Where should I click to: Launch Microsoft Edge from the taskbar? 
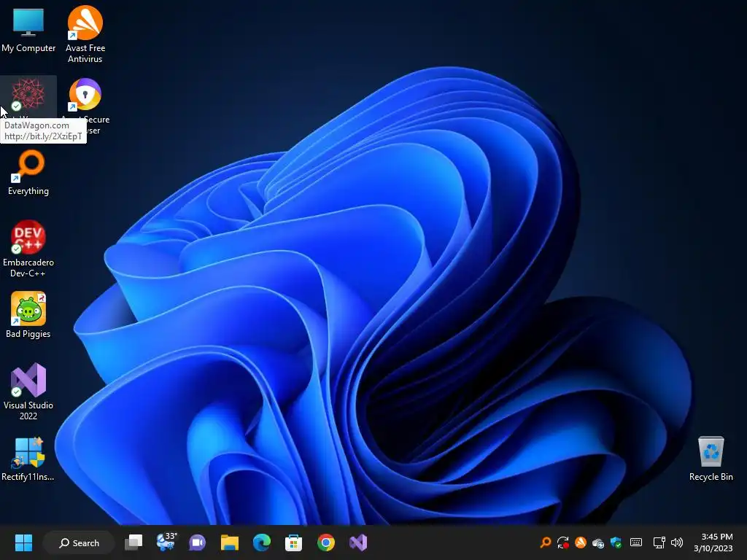pos(262,542)
